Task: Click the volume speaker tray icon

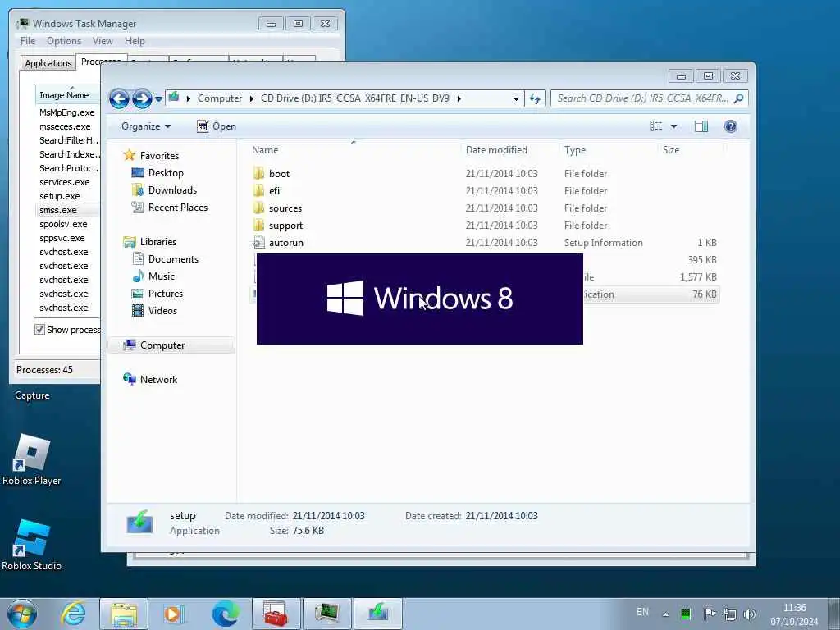Action: click(750, 614)
